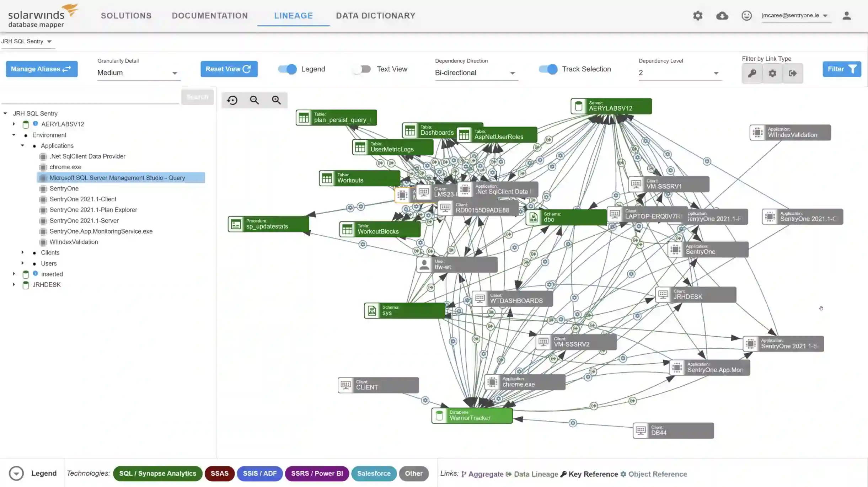Click the zoom in magnifier icon

coord(276,100)
